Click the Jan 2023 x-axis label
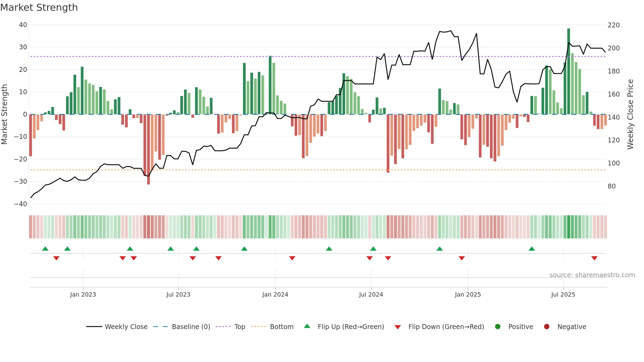Image resolution: width=644 pixels, height=362 pixels. point(83,294)
